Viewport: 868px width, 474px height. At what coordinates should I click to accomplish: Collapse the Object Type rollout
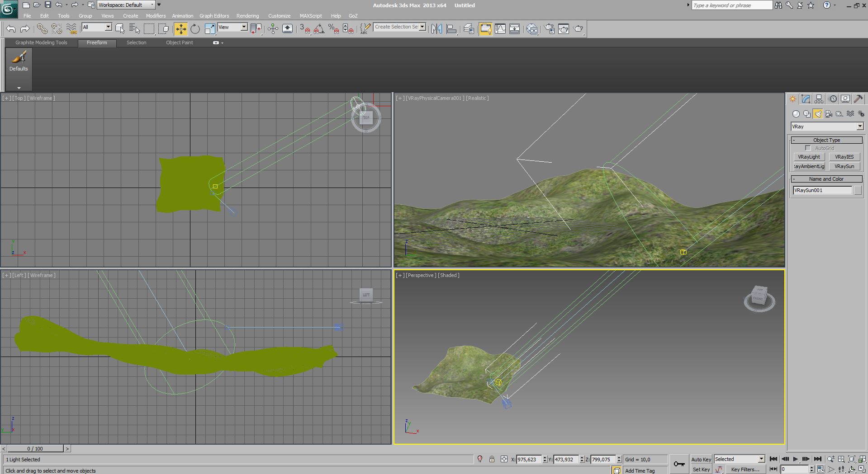point(826,140)
